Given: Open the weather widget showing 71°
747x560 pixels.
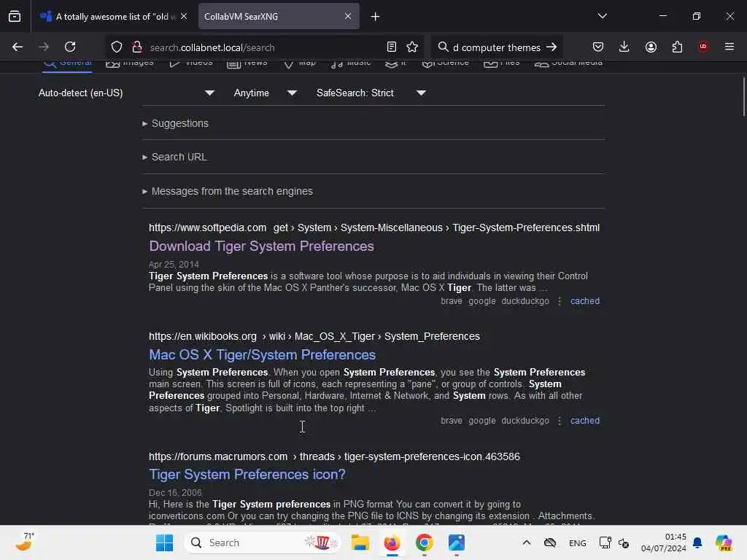Looking at the screenshot, I should pyautogui.click(x=24, y=542).
